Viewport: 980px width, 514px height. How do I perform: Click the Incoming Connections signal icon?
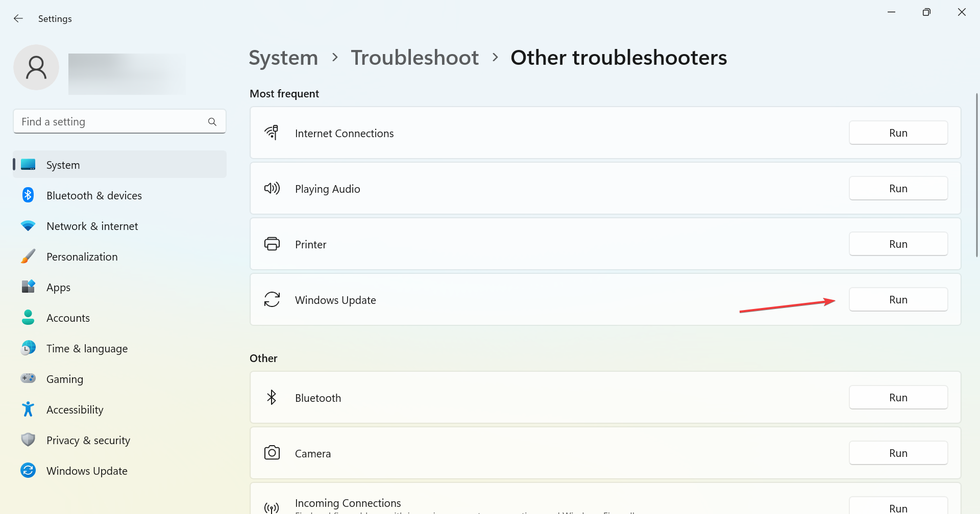[x=272, y=507]
